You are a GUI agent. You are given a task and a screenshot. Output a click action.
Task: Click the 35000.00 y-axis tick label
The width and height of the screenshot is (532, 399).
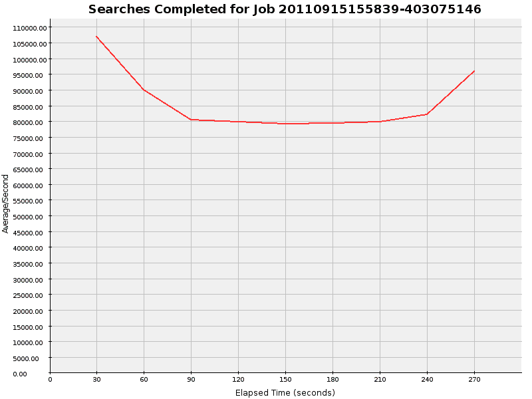click(29, 264)
